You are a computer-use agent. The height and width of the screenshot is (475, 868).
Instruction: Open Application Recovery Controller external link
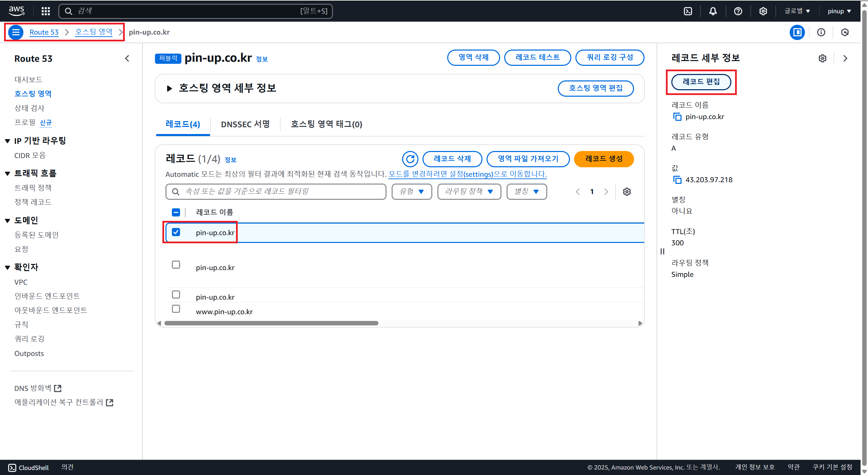110,402
